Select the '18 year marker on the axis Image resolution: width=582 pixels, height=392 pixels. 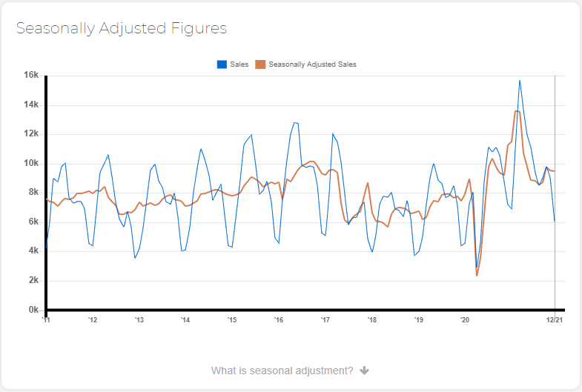tap(372, 319)
